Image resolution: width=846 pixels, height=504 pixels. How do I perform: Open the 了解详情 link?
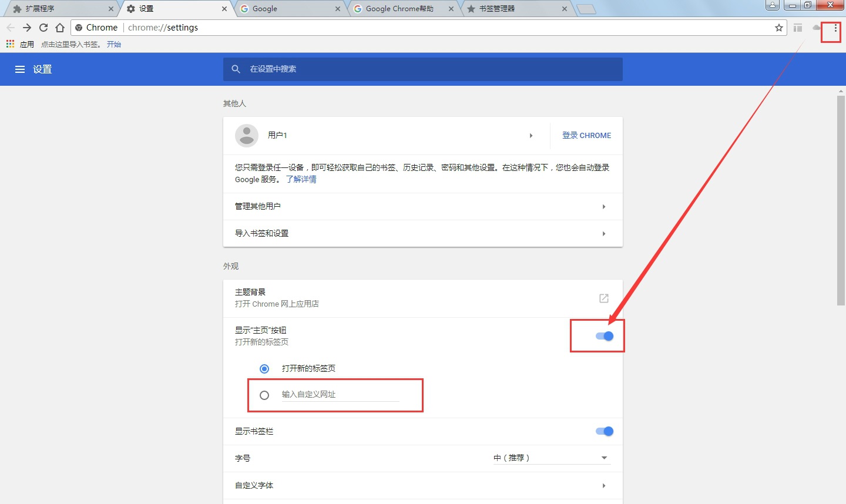[x=301, y=179]
